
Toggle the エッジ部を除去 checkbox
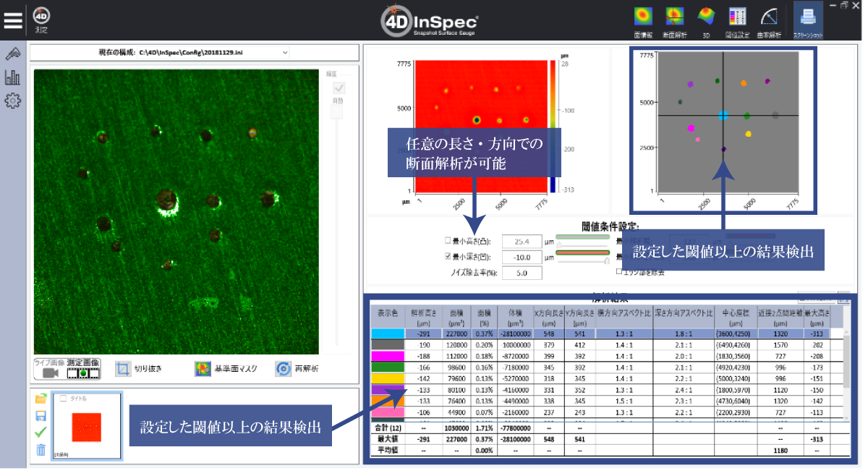pyautogui.click(x=619, y=271)
